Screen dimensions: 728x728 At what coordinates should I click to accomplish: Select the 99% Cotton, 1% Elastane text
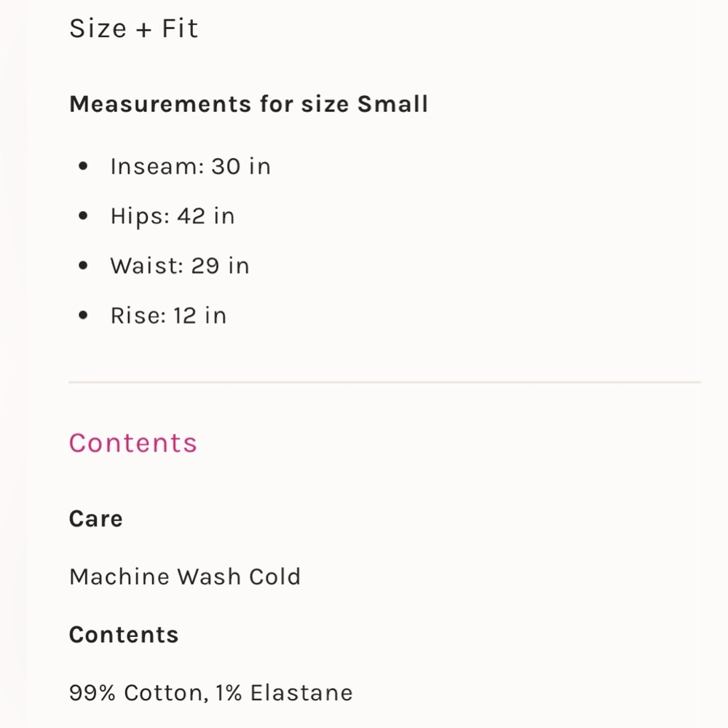coord(210,692)
